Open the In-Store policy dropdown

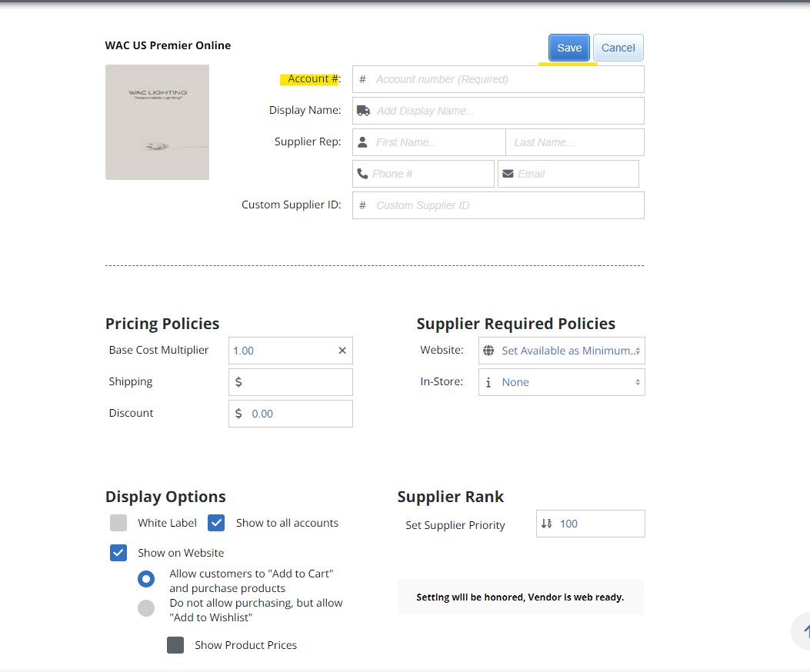[562, 382]
